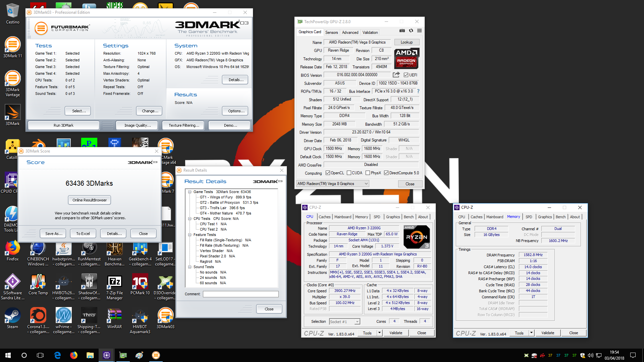Open the GPU selection dropdown in GPU-Z

pyautogui.click(x=332, y=184)
